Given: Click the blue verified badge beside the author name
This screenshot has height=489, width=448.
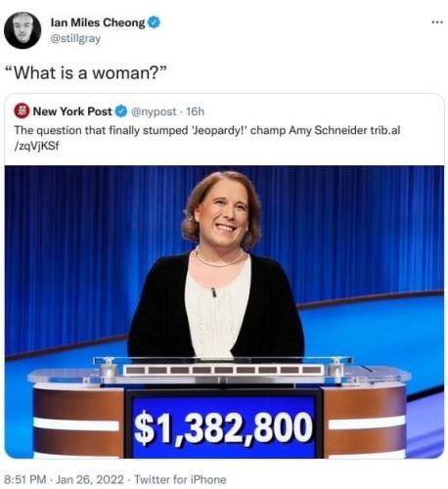Looking at the screenshot, I should point(155,22).
